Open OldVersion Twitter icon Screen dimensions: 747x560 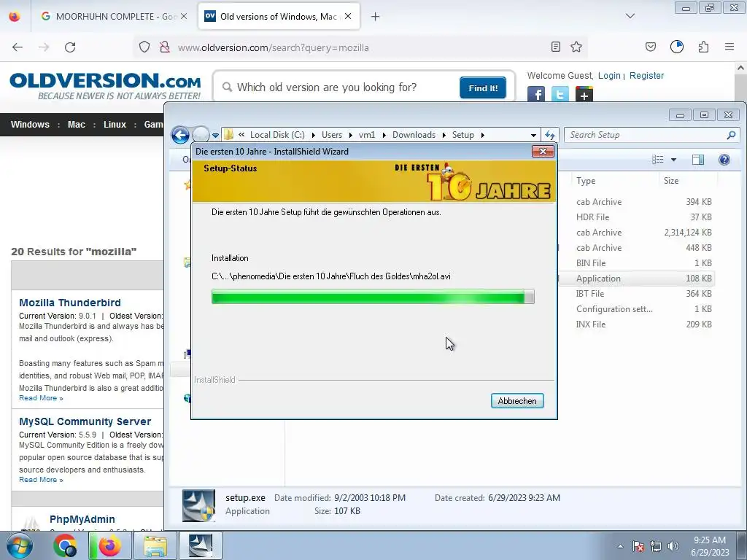pos(560,94)
